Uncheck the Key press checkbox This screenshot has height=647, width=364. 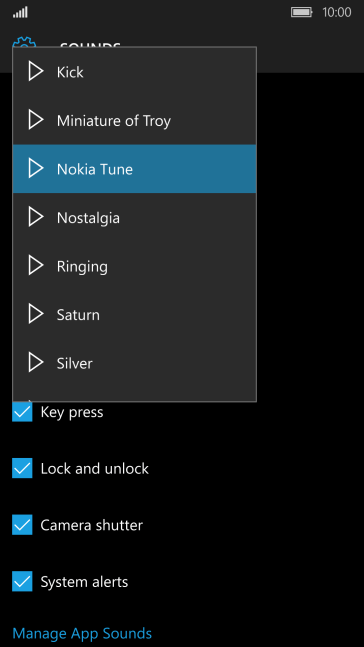(x=22, y=411)
